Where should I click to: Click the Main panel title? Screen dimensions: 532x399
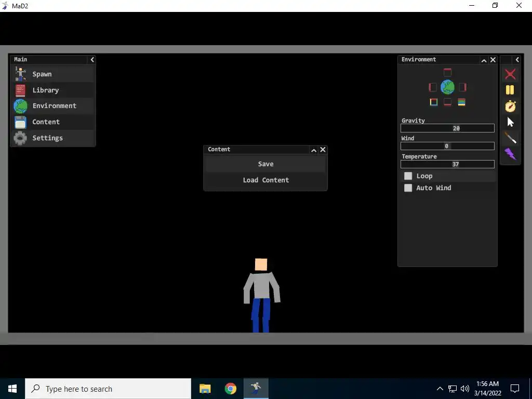pyautogui.click(x=20, y=59)
